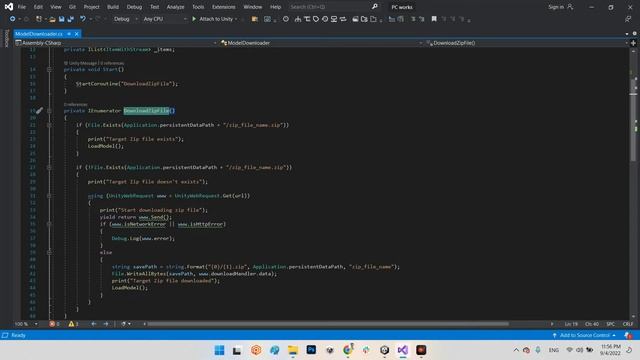The width and height of the screenshot is (640, 360).
Task: Click the red errors count icon
Action: (x=52, y=324)
